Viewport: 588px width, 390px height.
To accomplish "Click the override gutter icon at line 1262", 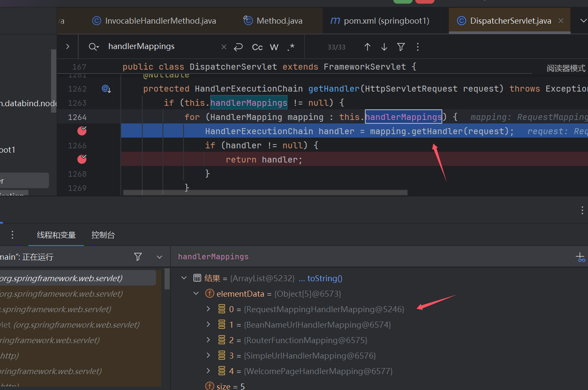I will tap(106, 89).
